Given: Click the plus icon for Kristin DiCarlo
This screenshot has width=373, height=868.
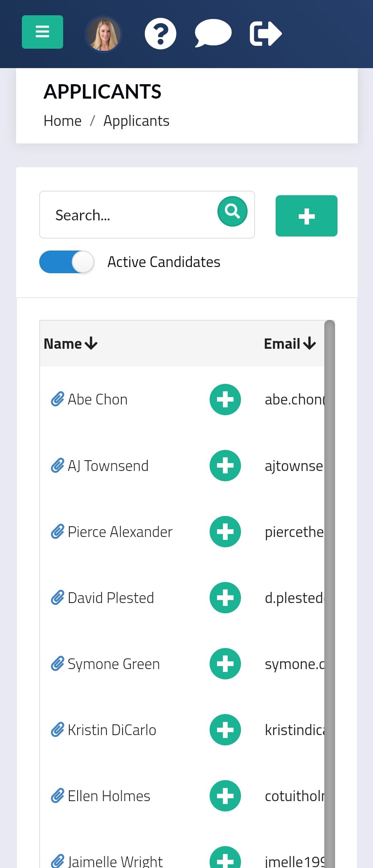Looking at the screenshot, I should pyautogui.click(x=225, y=730).
